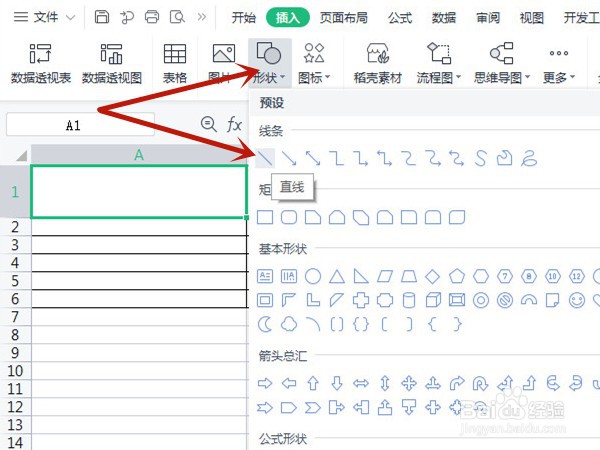Switch to the 页面布局 tab
This screenshot has width=600, height=450.
click(344, 18)
